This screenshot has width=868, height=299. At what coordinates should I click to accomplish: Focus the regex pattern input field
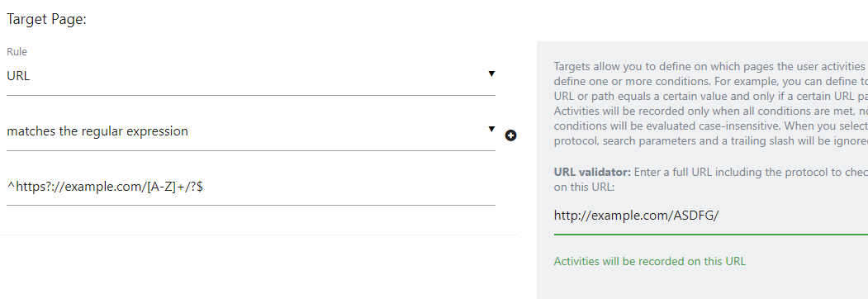[x=251, y=187]
